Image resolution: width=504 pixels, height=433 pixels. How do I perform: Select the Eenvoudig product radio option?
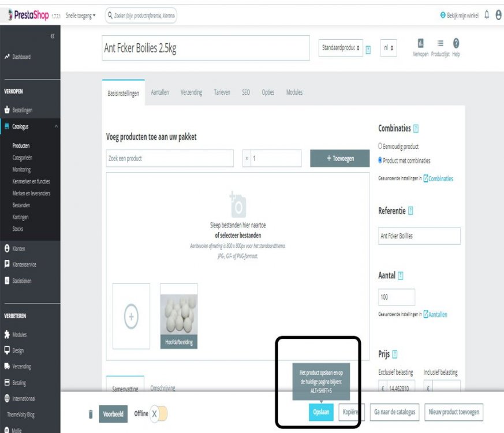(380, 146)
